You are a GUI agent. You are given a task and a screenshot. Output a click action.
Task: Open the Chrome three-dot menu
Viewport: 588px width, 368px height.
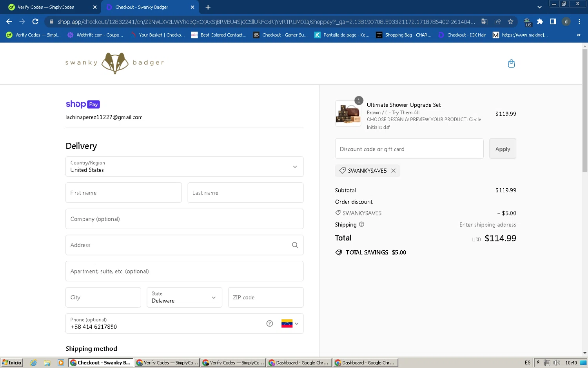[579, 22]
